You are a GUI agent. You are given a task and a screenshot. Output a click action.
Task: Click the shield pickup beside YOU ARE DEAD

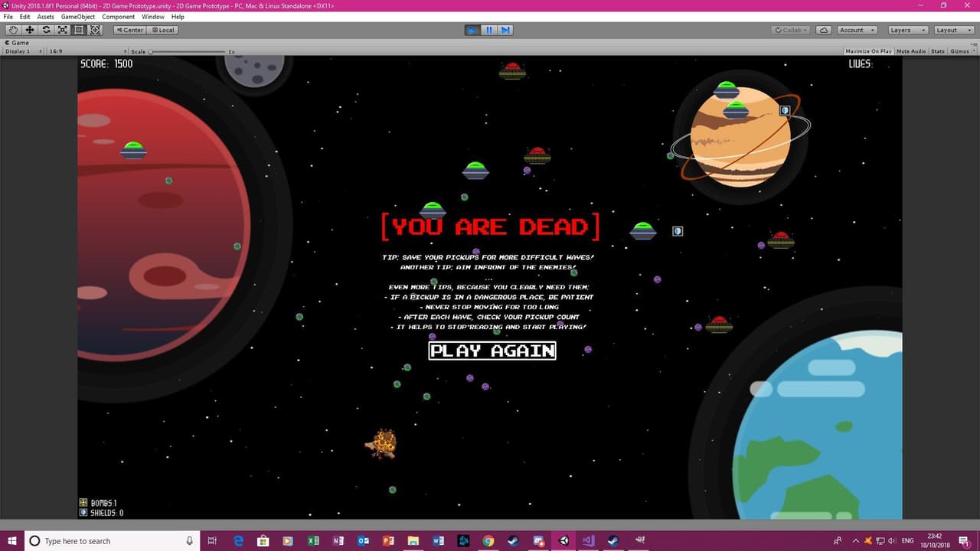(678, 231)
